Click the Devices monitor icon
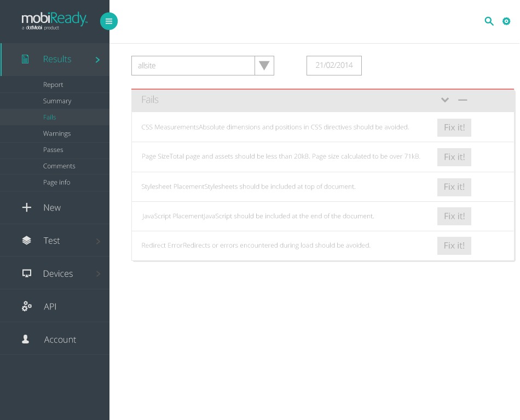 coord(26,273)
